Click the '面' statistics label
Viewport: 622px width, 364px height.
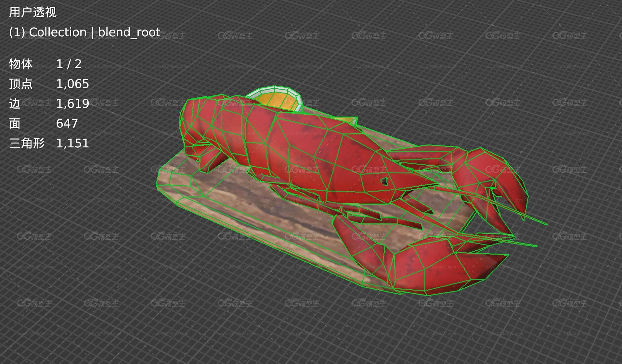pyautogui.click(x=15, y=123)
